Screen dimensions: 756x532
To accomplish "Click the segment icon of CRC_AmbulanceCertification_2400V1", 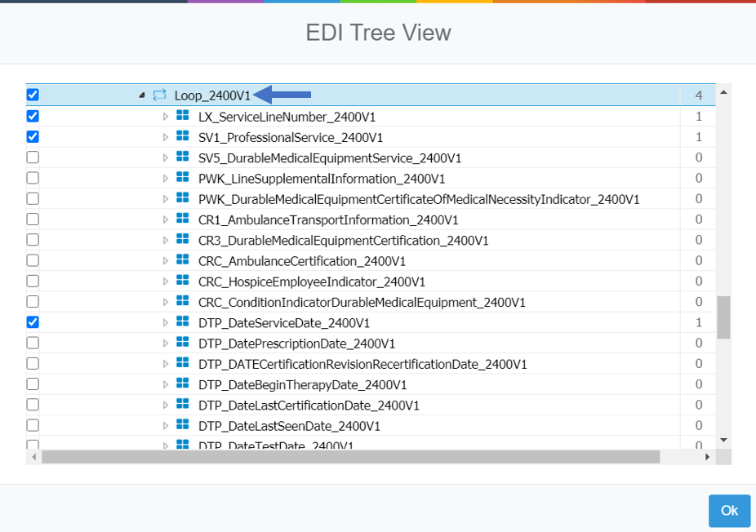I will click(x=183, y=260).
